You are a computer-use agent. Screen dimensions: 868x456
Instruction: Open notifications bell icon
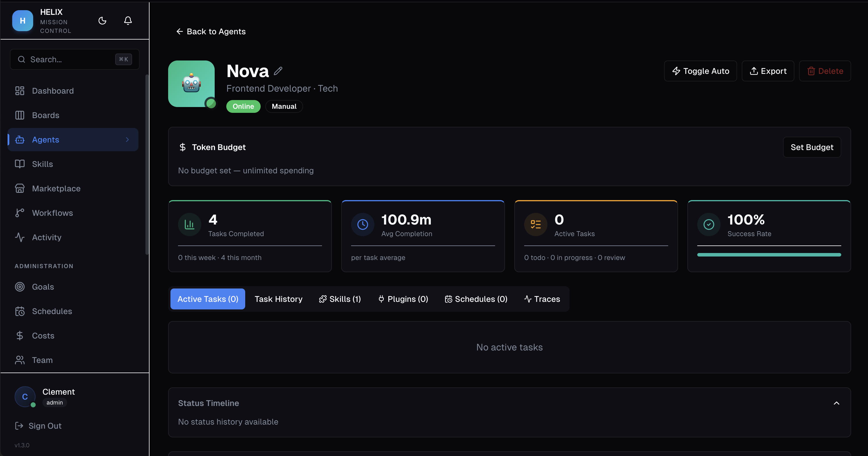coord(128,21)
